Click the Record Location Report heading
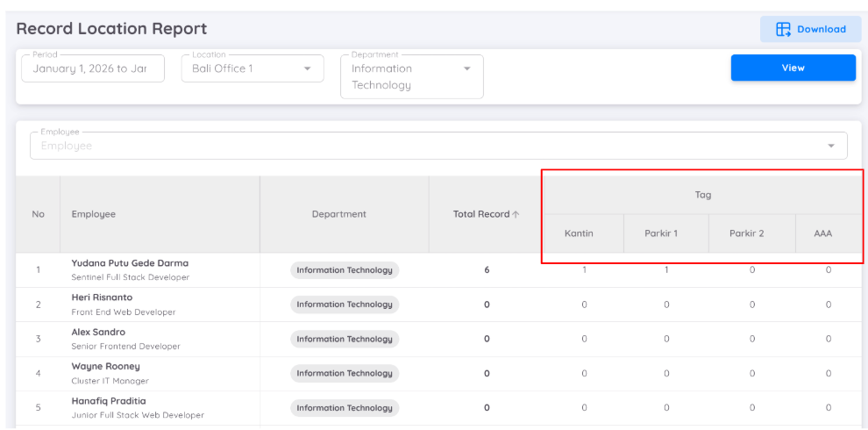The image size is (868, 430). point(111,28)
